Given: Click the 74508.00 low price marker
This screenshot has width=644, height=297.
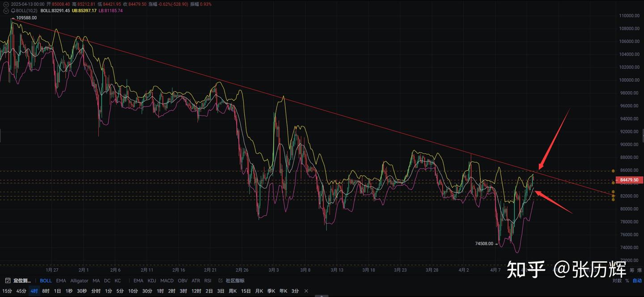Looking at the screenshot, I should [x=484, y=244].
